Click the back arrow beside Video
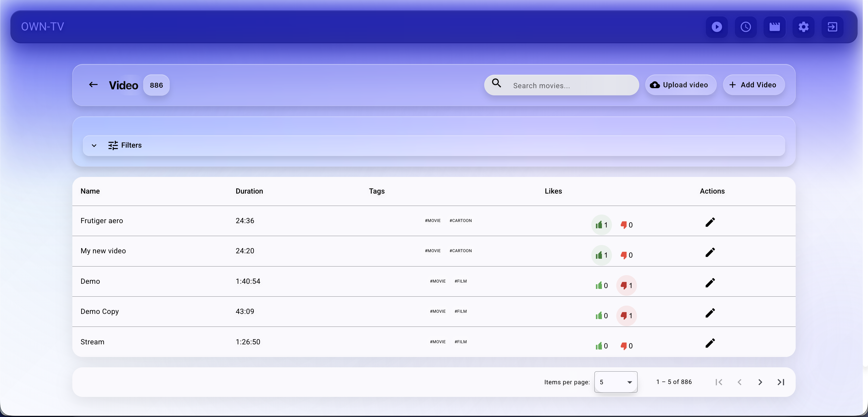 (93, 85)
